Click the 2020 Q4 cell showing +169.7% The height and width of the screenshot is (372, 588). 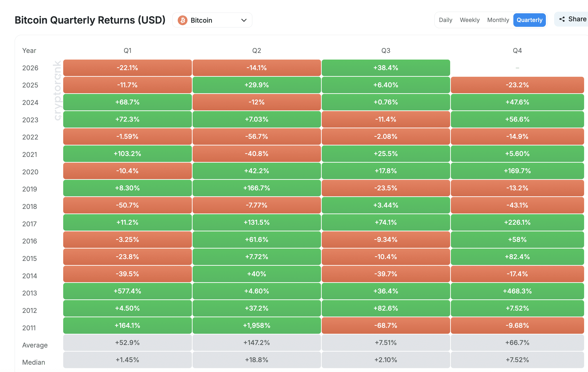517,171
